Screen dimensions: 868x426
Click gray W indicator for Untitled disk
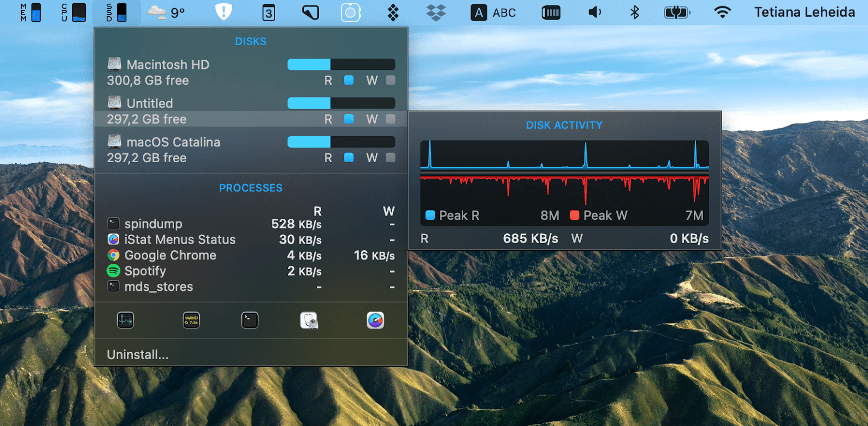(x=391, y=119)
